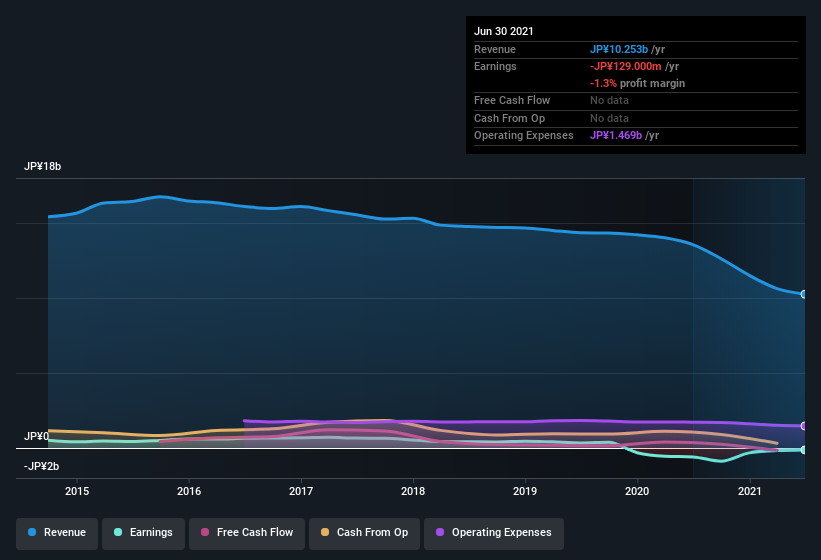Select the 2021 x-axis label
821x560 pixels.
pyautogui.click(x=750, y=491)
